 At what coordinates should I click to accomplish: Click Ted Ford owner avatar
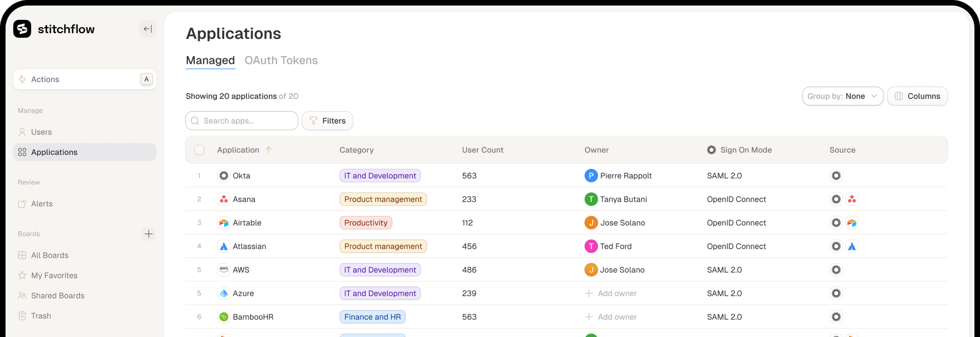click(591, 246)
